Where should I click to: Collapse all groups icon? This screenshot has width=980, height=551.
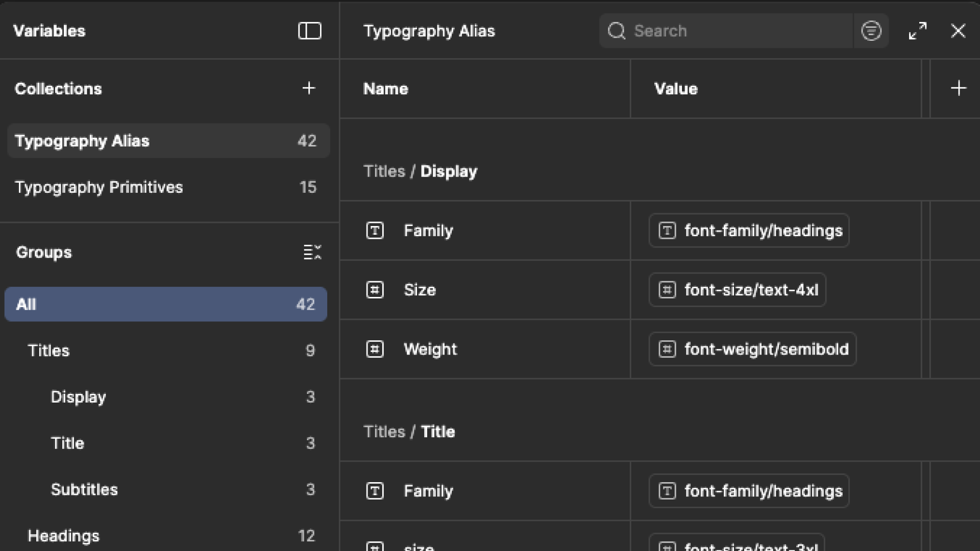coord(312,252)
